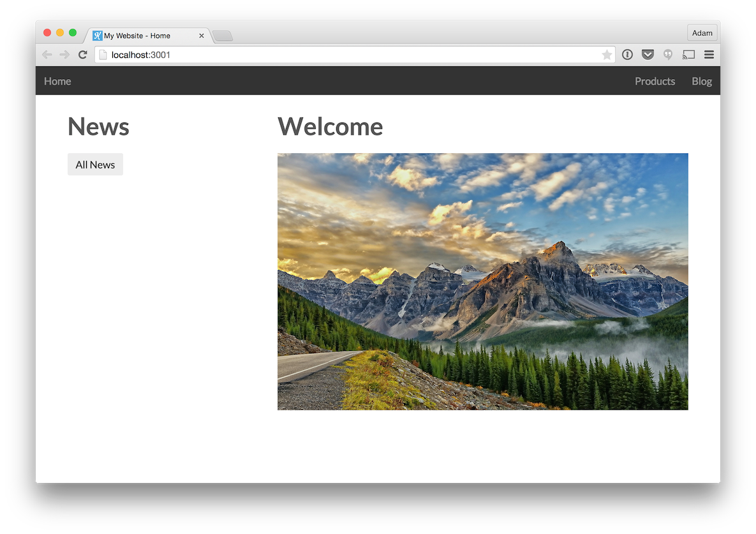Open the Products navigation link
The image size is (756, 534).
pos(655,81)
